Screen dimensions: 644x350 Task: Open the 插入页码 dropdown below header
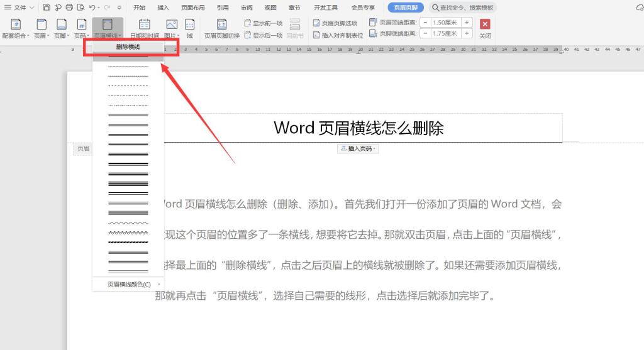[358, 148]
